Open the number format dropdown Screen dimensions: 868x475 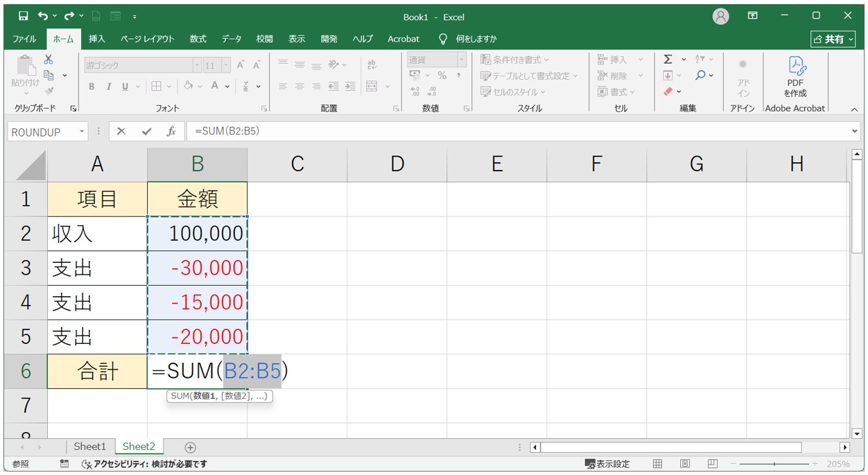(x=462, y=60)
